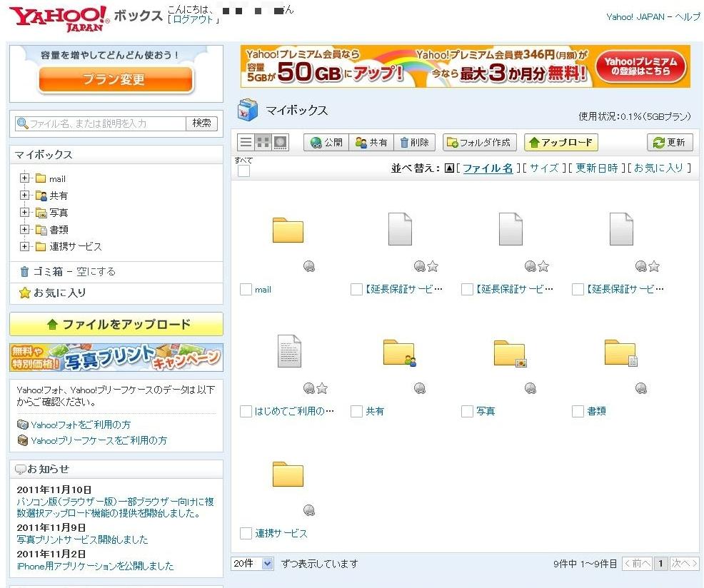Click the 検索 search button
Viewport: 704px width, 588px height.
click(x=201, y=123)
